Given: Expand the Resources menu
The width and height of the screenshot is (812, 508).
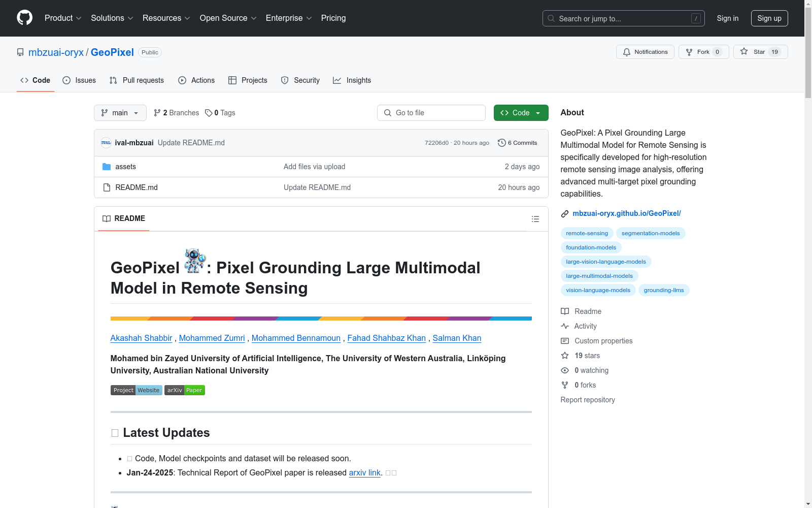Looking at the screenshot, I should coord(166,18).
